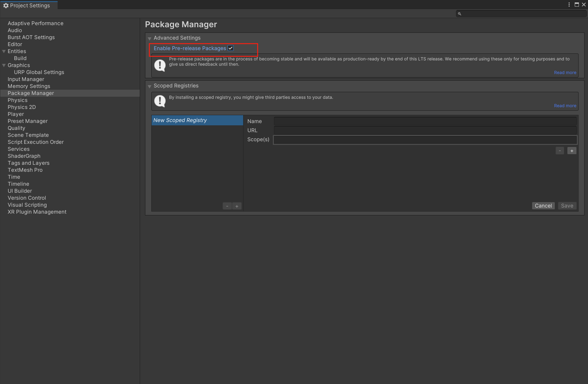Collapse the Advanced Settings section
The image size is (588, 384).
[150, 38]
